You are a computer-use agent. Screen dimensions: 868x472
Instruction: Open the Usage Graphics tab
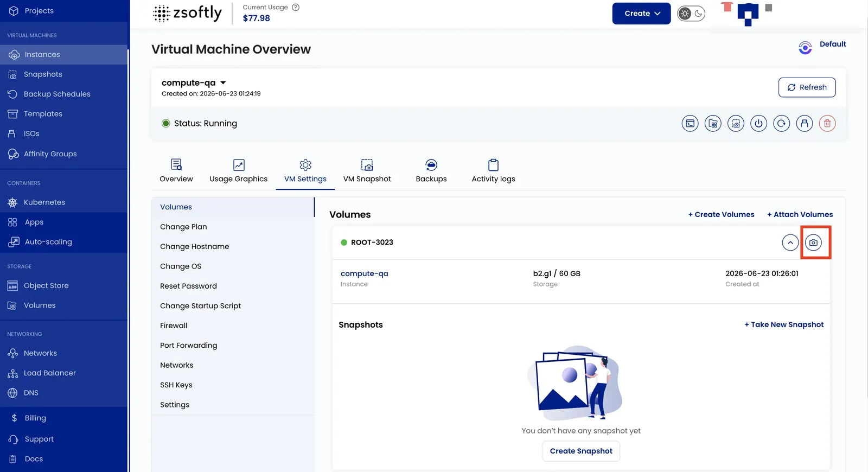tap(239, 171)
